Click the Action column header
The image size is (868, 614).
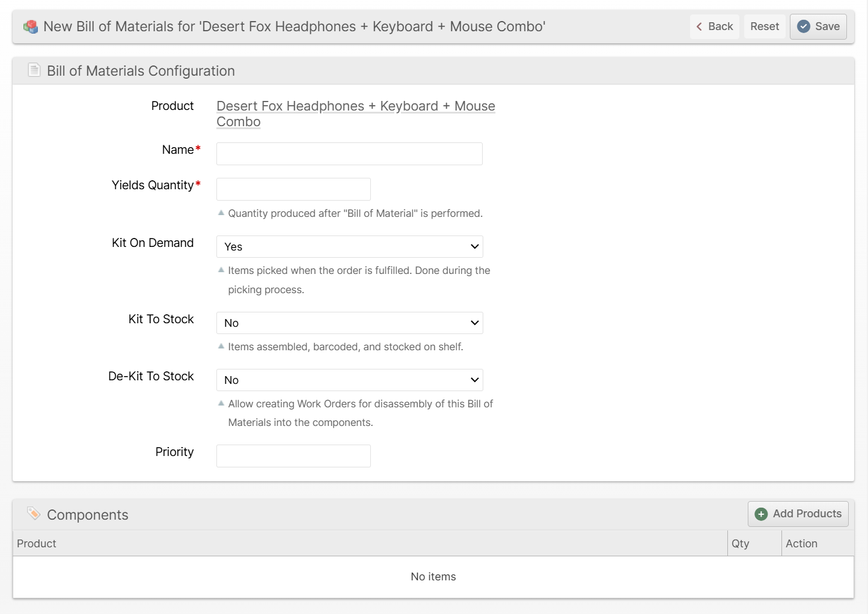(801, 543)
